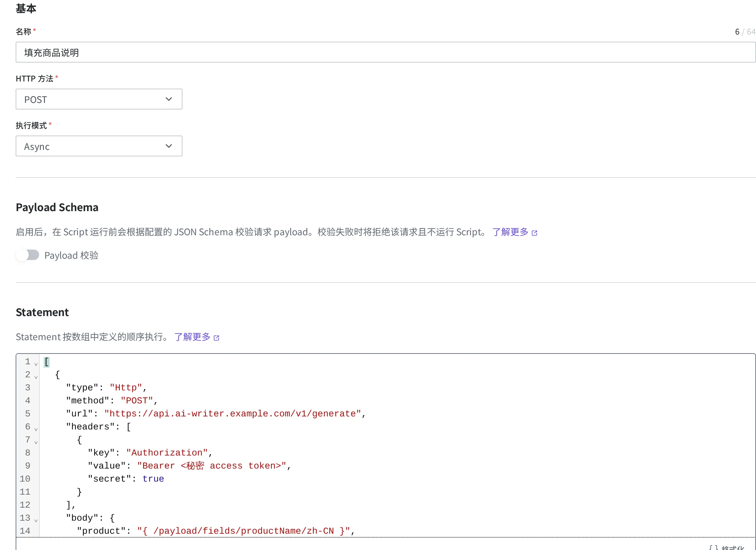Click line number 5 in the gutter

(x=28, y=414)
